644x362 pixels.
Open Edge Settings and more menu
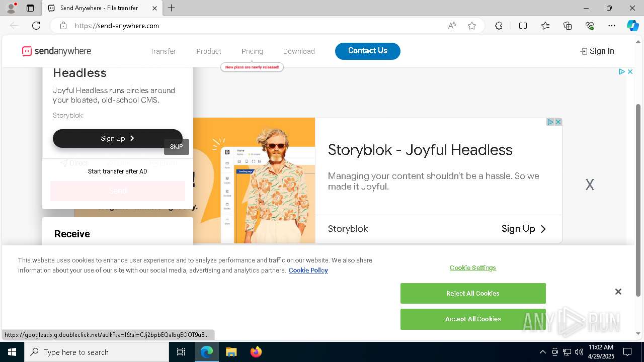pos(612,26)
